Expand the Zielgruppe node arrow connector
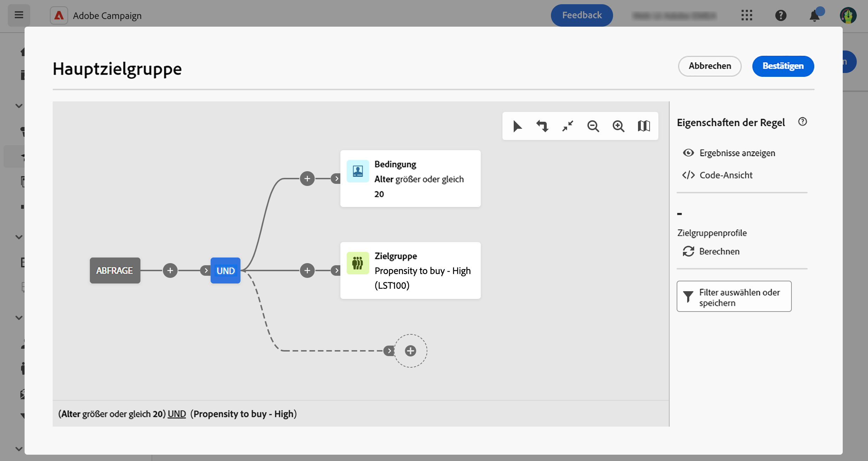The image size is (868, 461). [x=336, y=270]
